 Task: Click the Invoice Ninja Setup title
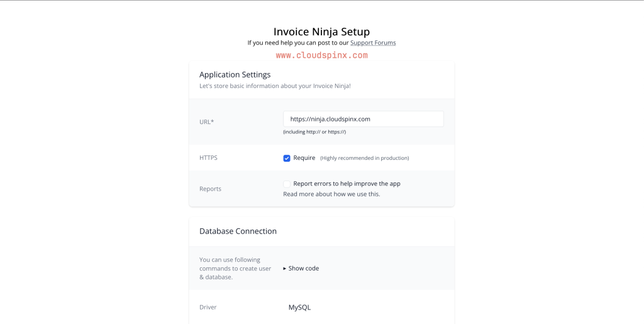coord(321,31)
